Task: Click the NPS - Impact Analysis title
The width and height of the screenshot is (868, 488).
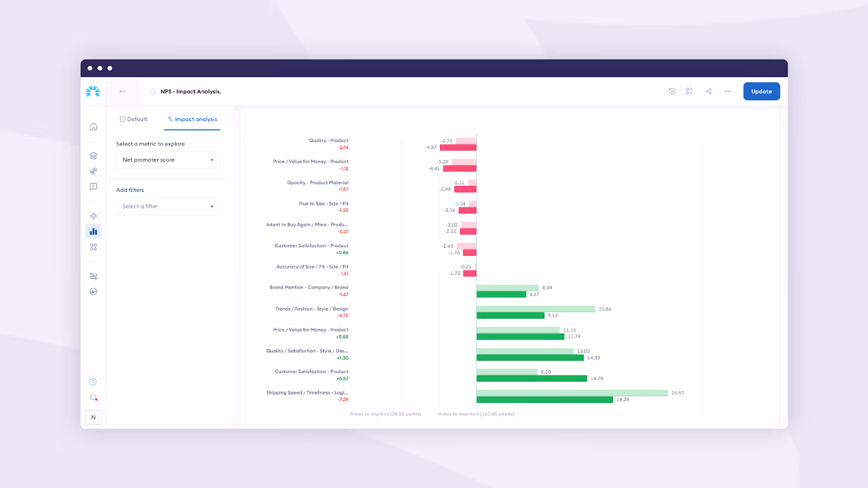Action: (190, 92)
